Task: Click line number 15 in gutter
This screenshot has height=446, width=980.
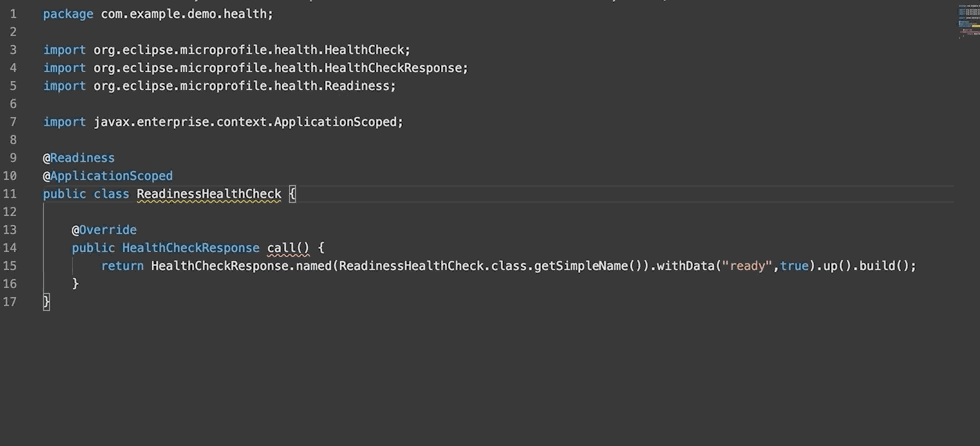Action: coord(11,266)
